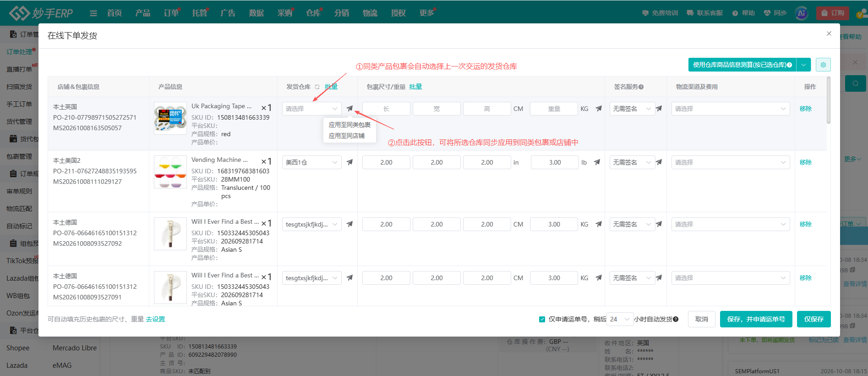Click apply-size plane icon after lb unit
Viewport: 868px width, 376px height.
pos(597,162)
